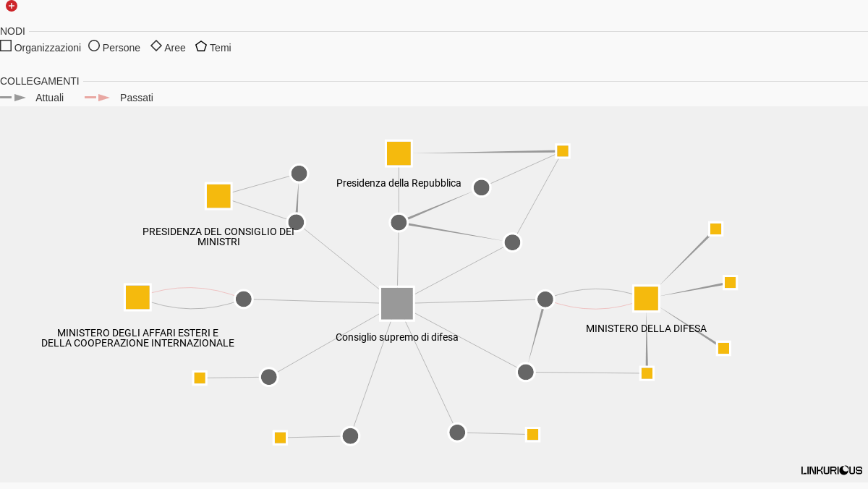
Task: Click the COLLEGAMENTI section heading
Action: tap(40, 81)
